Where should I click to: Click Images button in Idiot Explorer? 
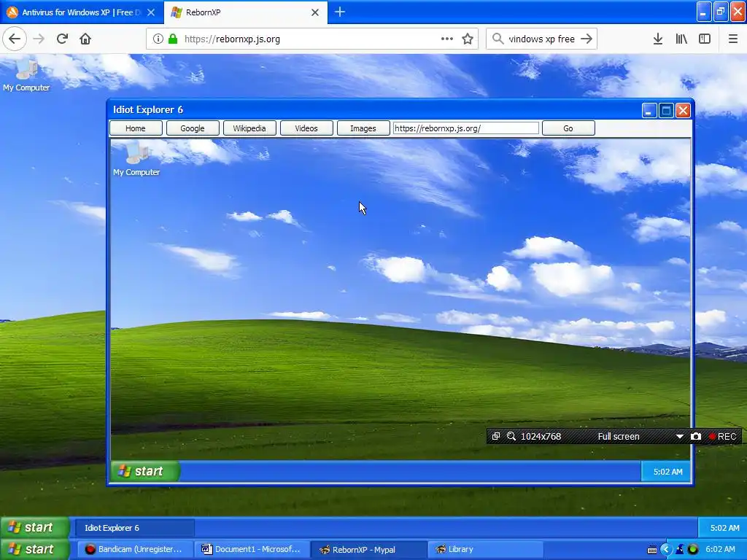(x=363, y=128)
